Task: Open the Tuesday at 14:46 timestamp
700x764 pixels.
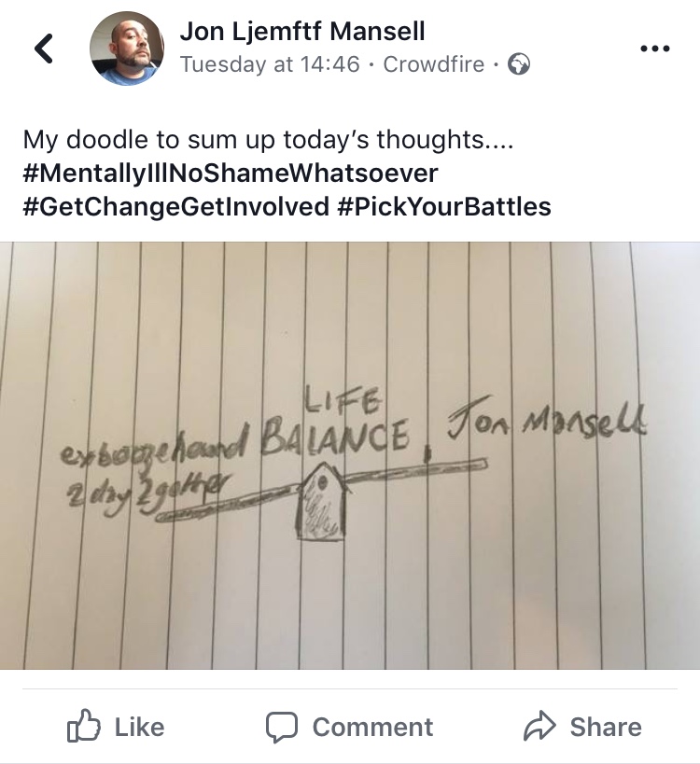Action: pyautogui.click(x=270, y=63)
